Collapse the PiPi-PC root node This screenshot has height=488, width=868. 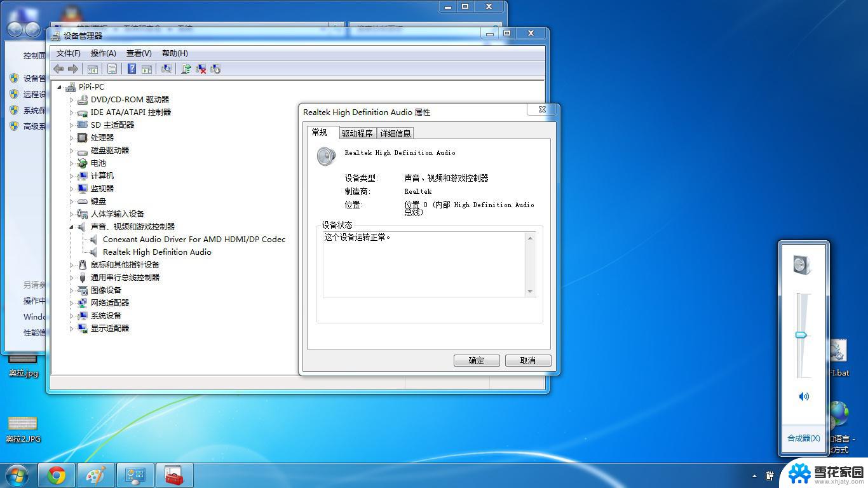pyautogui.click(x=60, y=87)
